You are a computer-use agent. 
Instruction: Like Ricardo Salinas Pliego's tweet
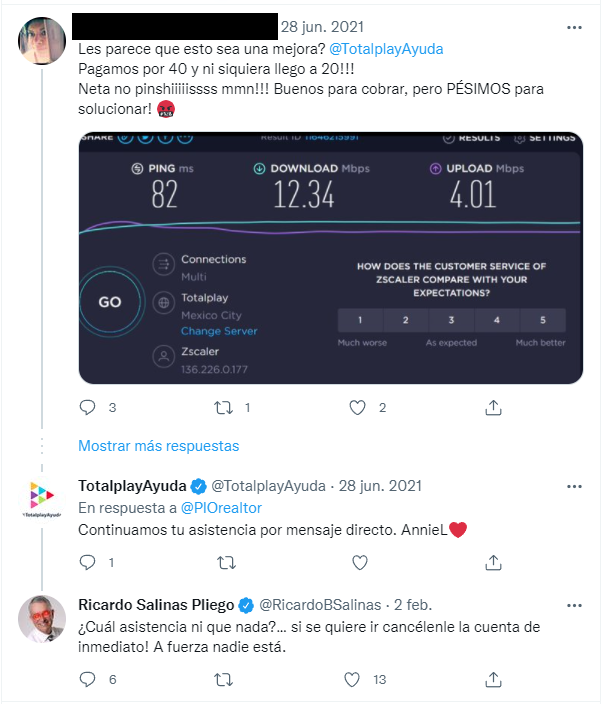(352, 679)
